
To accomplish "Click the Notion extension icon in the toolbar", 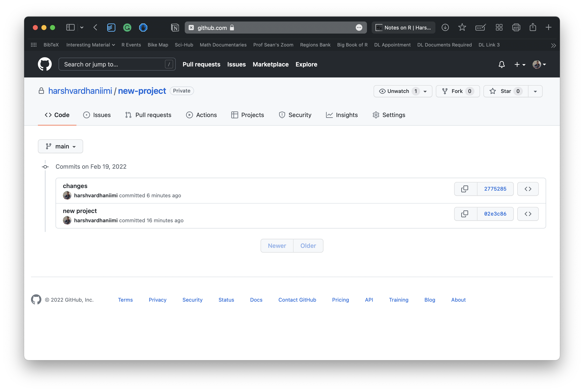I will coord(175,28).
